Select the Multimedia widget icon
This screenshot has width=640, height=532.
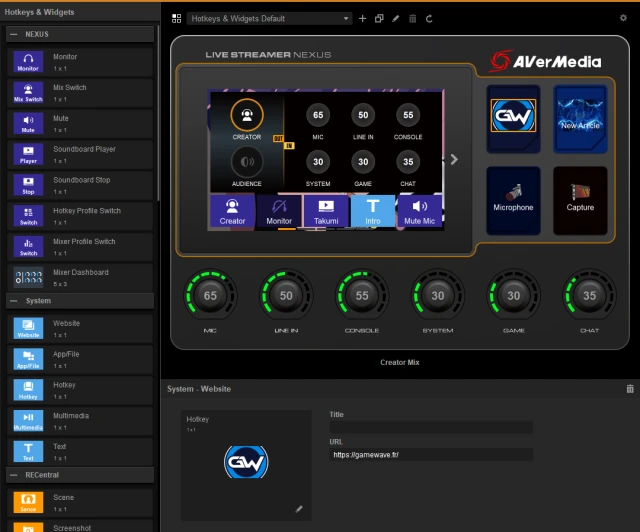(28, 421)
